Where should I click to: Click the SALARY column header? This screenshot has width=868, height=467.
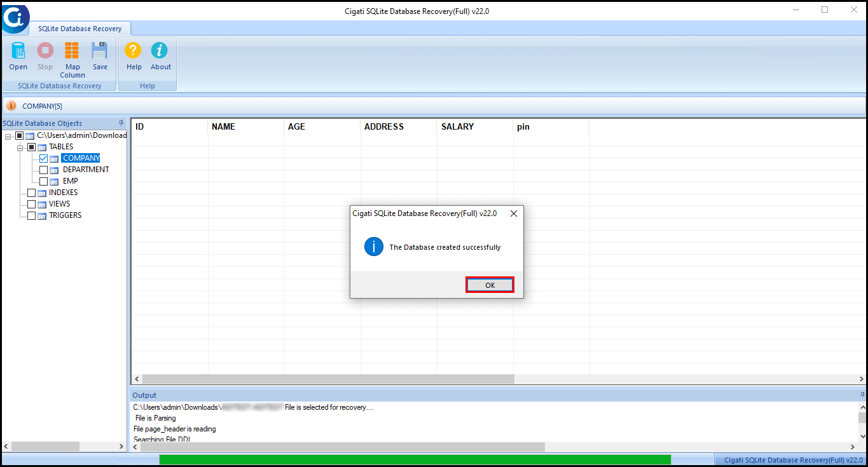click(475, 126)
